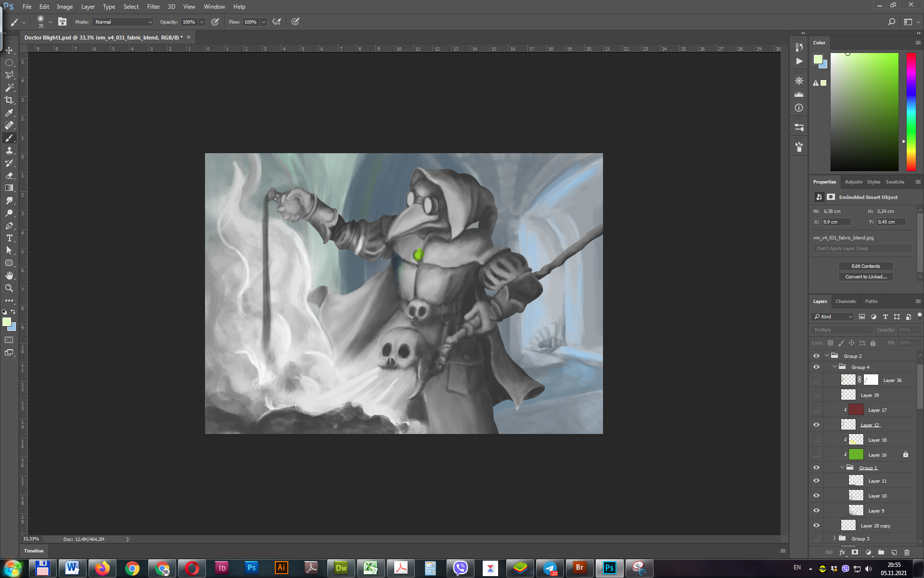Open brush Mode dropdown

[123, 22]
